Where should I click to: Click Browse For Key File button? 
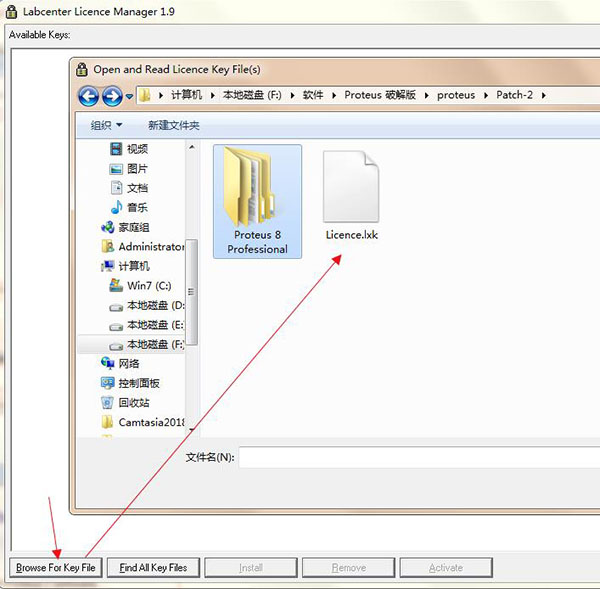pyautogui.click(x=55, y=568)
